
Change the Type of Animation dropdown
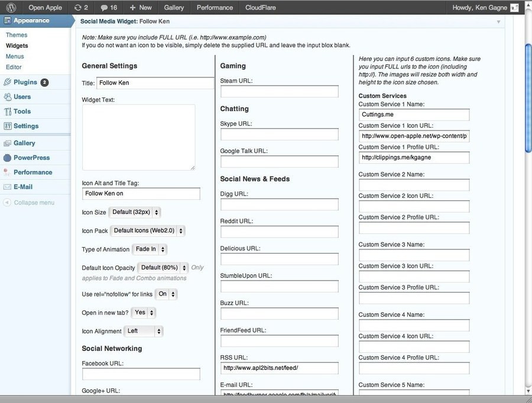150,249
